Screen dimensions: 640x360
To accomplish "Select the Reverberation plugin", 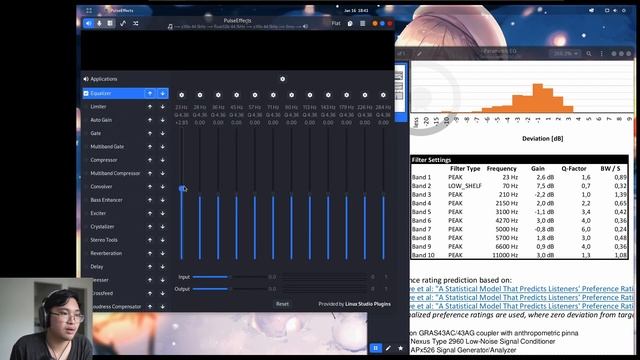I will point(106,253).
